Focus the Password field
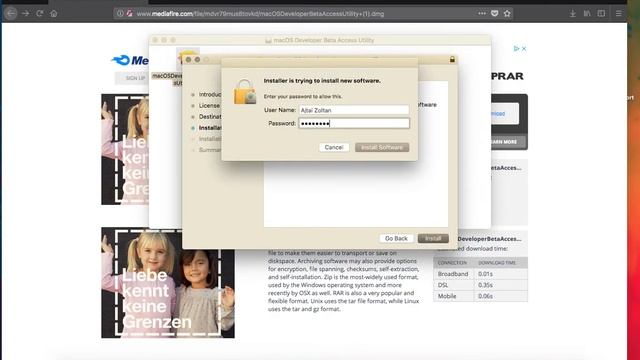This screenshot has height=360, width=640. (354, 123)
